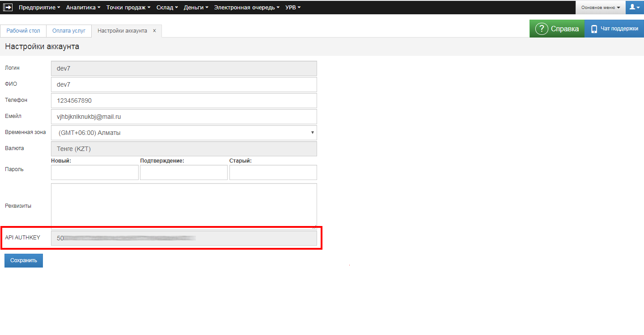Click into the Емейл input field
Screen dimensions: 644x335
(x=184, y=117)
